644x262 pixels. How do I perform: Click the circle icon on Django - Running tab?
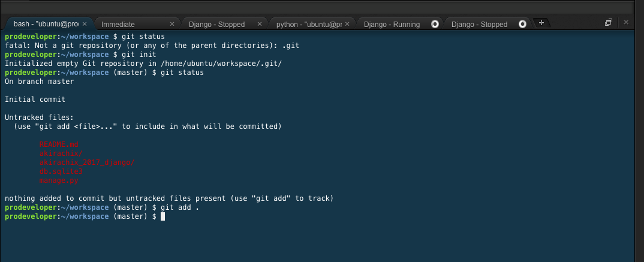coord(435,24)
